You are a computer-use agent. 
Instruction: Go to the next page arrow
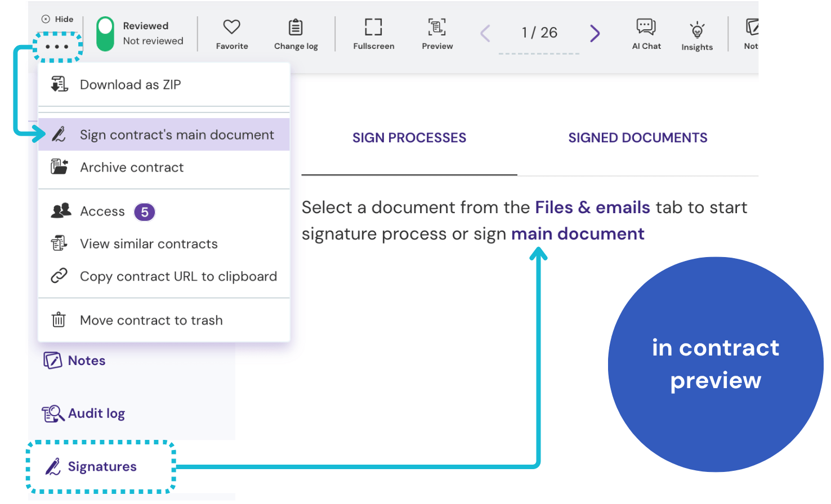point(595,33)
